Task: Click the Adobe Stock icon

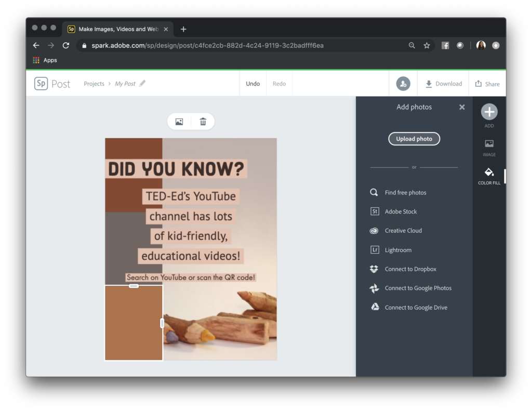Action: pos(374,211)
